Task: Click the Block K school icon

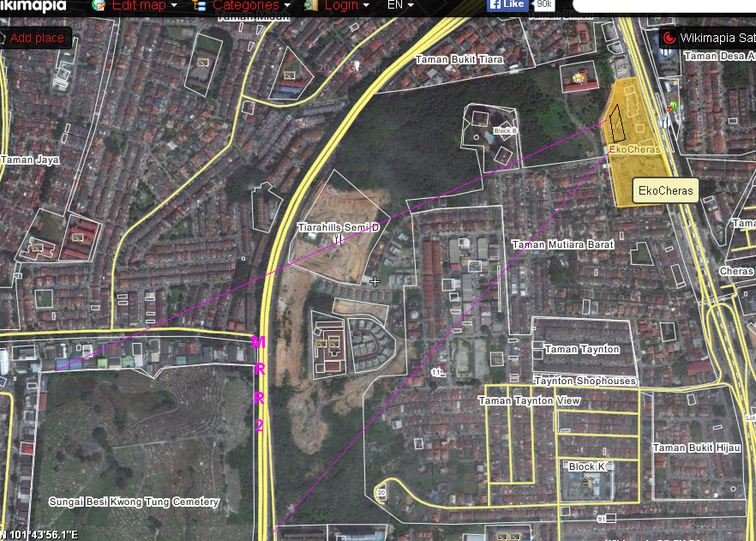Action: pos(585,482)
